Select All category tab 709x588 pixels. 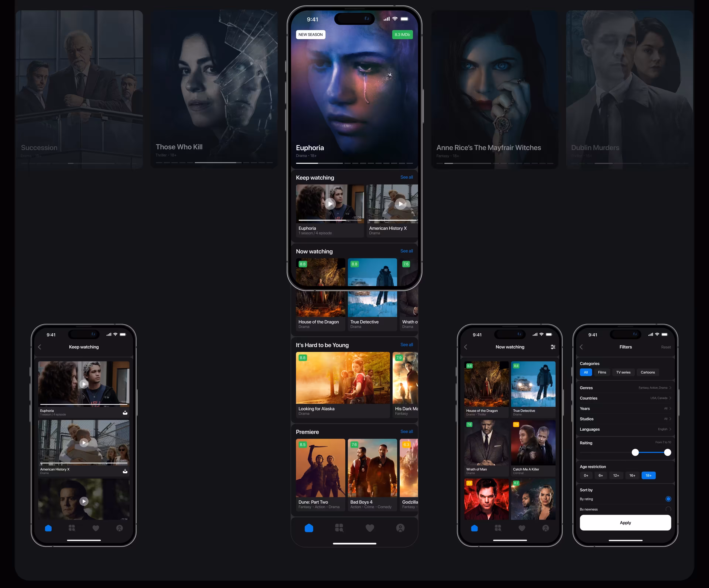click(x=586, y=372)
